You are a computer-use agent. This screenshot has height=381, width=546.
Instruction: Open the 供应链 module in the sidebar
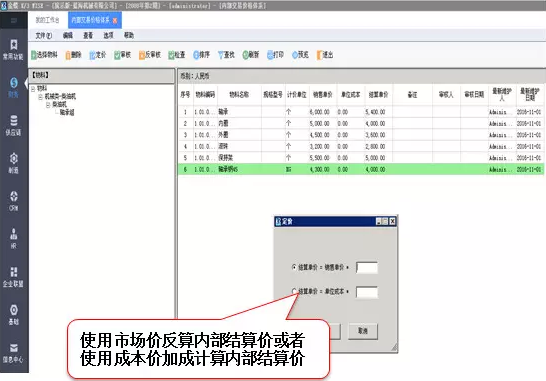click(x=13, y=125)
